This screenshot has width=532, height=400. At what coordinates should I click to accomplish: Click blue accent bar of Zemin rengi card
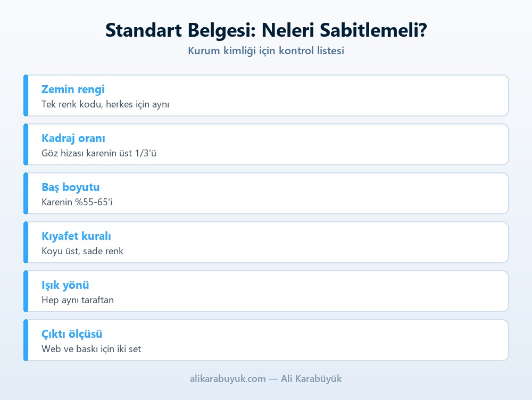coord(26,96)
